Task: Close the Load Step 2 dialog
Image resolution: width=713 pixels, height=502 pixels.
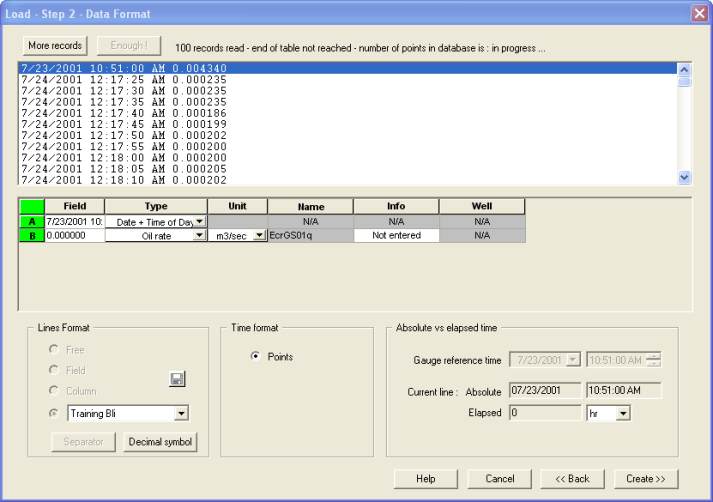Action: tap(699, 13)
